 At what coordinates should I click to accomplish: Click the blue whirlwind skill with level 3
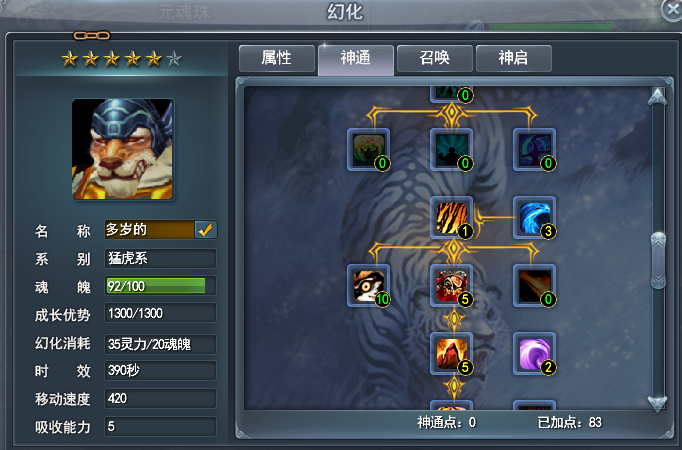[x=535, y=217]
